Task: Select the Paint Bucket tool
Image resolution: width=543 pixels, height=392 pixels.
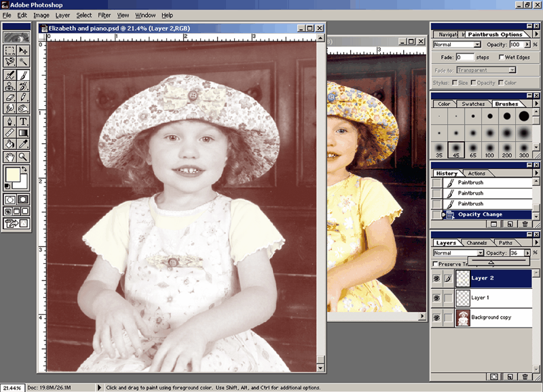Action: coord(10,144)
